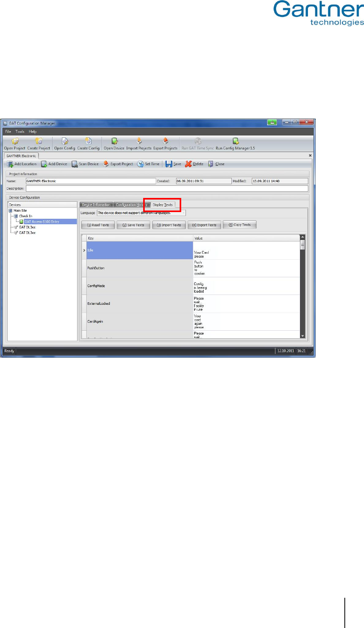Open the Language dropdown

(141, 213)
